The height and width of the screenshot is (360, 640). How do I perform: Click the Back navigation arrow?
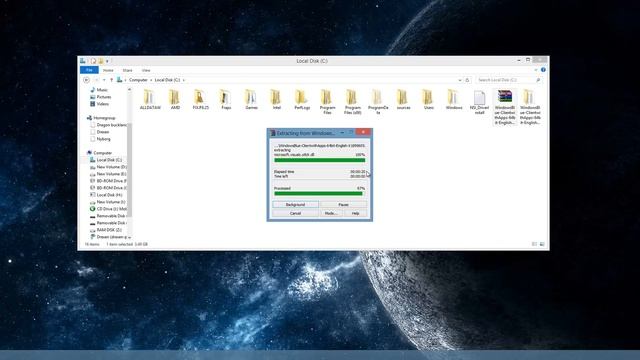[x=87, y=80]
